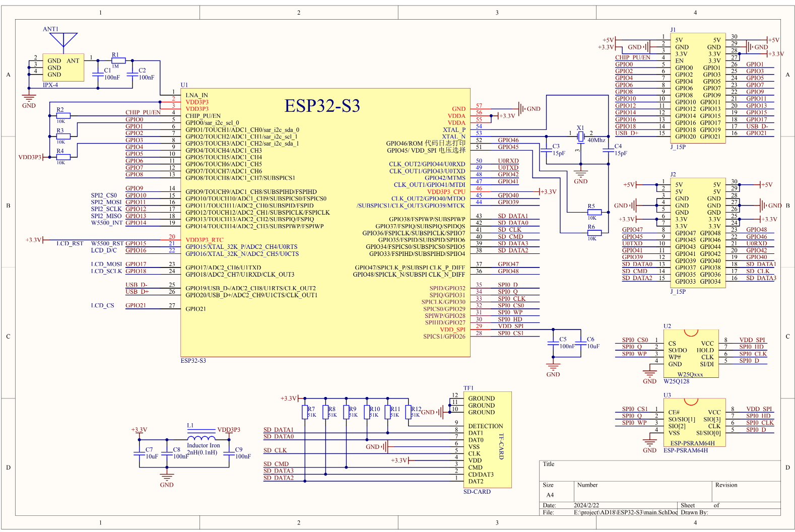
Task: Click the TF-CARD vertical label
Action: click(501, 447)
